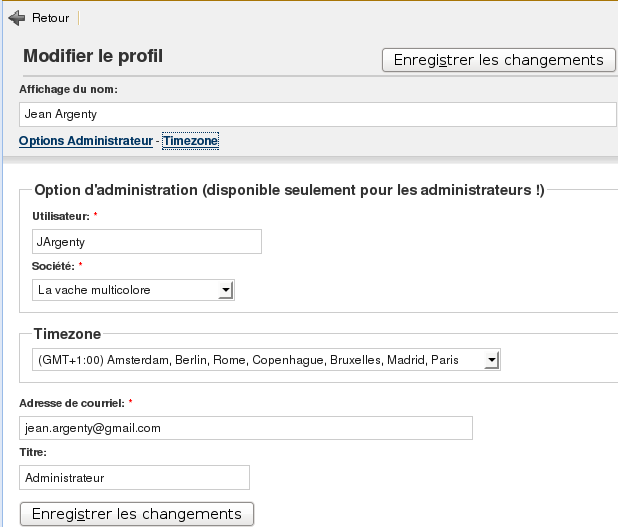Select the Titre field showing Administrateur

[x=134, y=478]
